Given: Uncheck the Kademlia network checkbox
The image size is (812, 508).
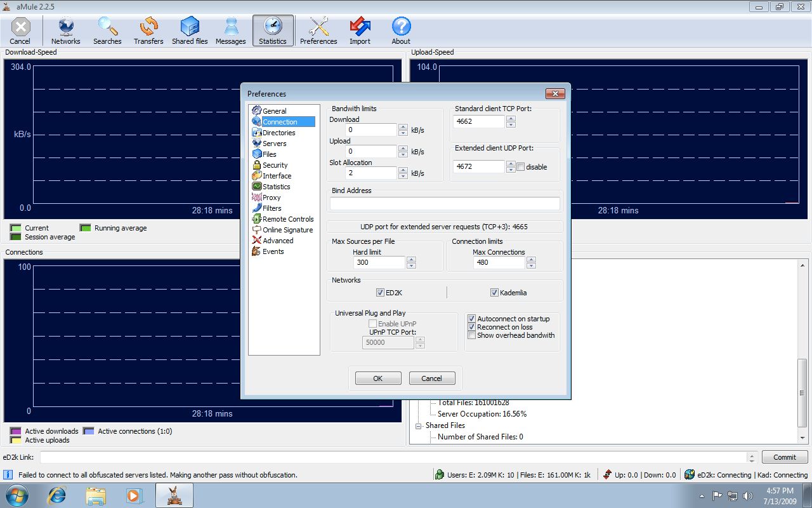Looking at the screenshot, I should point(494,293).
